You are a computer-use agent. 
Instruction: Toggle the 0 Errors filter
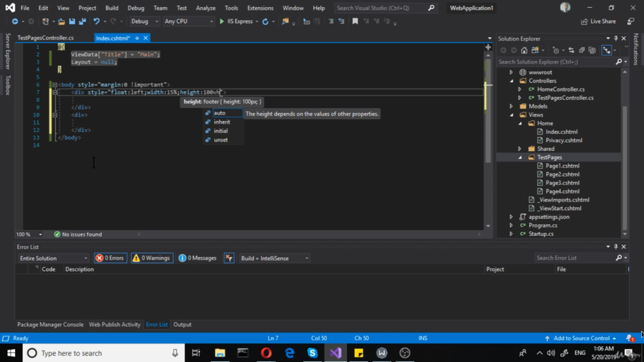point(110,258)
